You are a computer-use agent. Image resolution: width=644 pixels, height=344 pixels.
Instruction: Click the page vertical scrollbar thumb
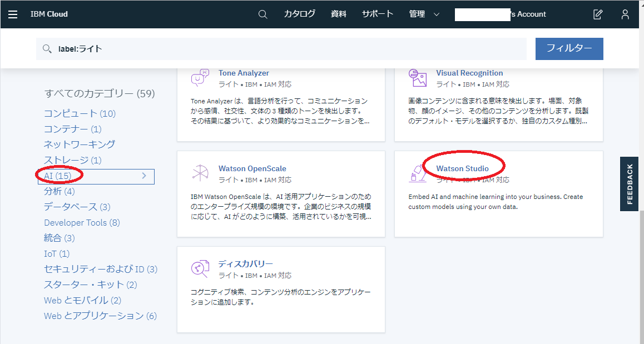[641, 277]
